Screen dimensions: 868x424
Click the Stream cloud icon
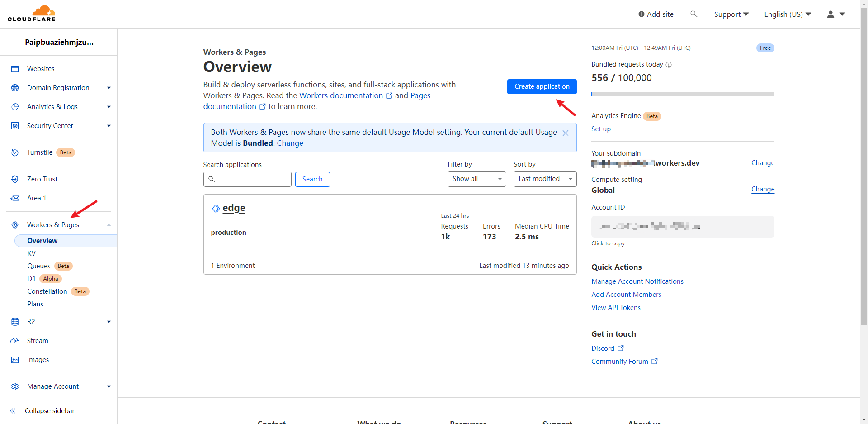coord(15,341)
